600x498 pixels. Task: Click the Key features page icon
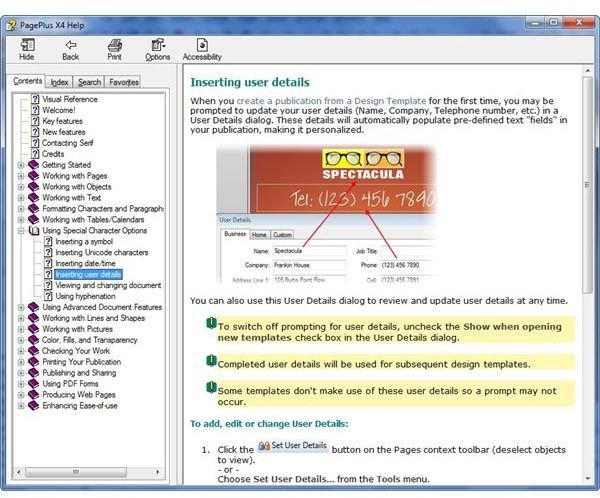35,121
